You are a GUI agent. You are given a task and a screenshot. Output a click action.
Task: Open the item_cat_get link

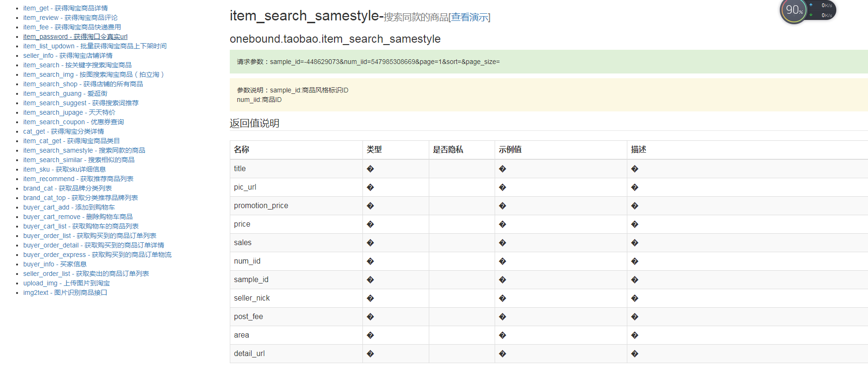(x=72, y=141)
